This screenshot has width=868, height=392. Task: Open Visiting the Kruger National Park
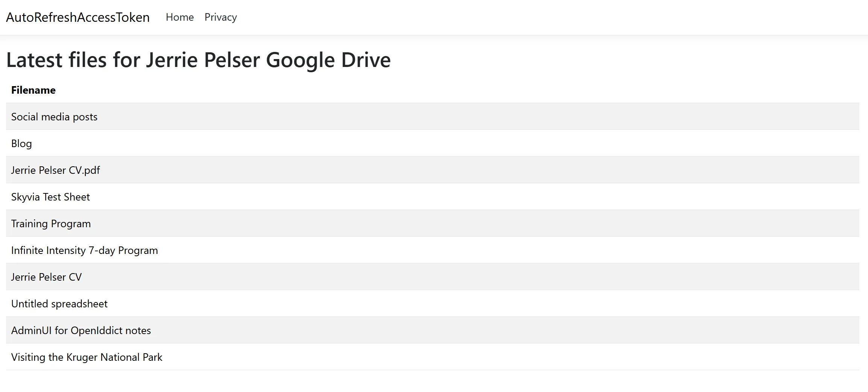point(87,357)
